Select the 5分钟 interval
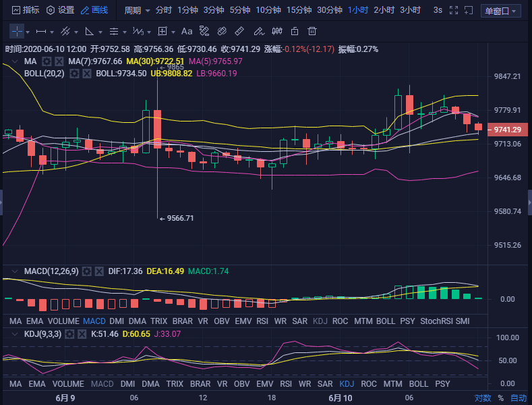 pos(240,10)
